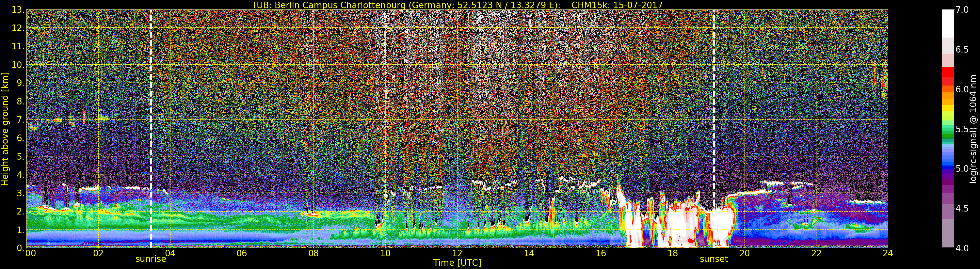The height and width of the screenshot is (269, 980).
Task: Click the colorbar tick label '4.0'
Action: tap(962, 248)
